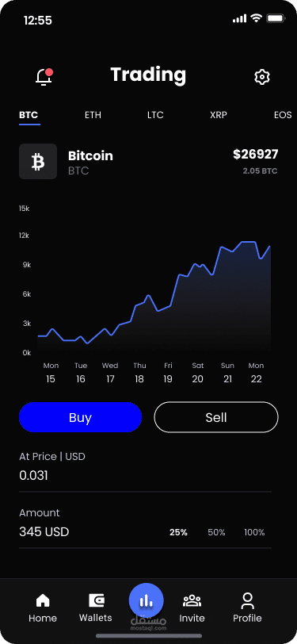Tap the Bitcoin logo icon
This screenshot has height=644, width=297.
click(x=38, y=162)
